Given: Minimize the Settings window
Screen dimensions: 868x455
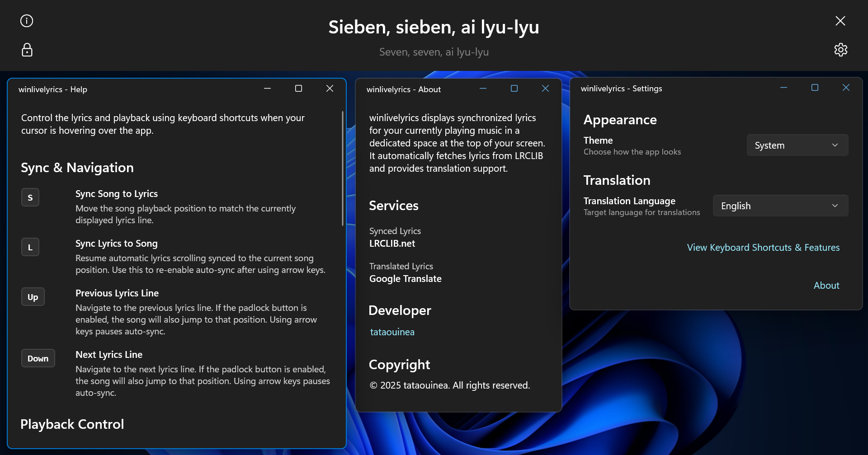Looking at the screenshot, I should pos(784,88).
